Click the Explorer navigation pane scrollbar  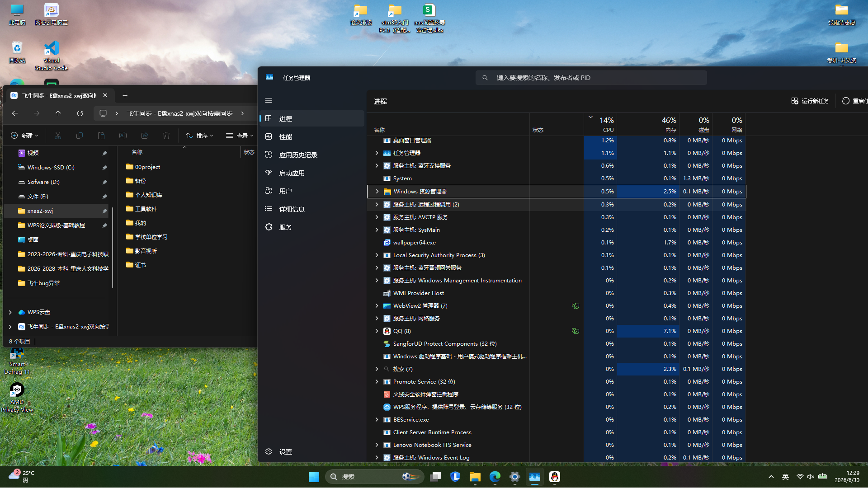tap(113, 248)
